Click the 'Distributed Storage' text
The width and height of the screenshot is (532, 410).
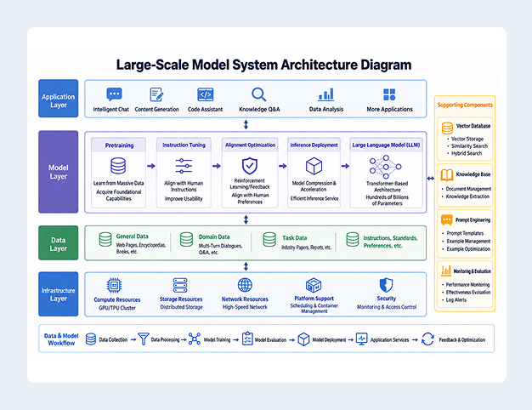point(181,307)
